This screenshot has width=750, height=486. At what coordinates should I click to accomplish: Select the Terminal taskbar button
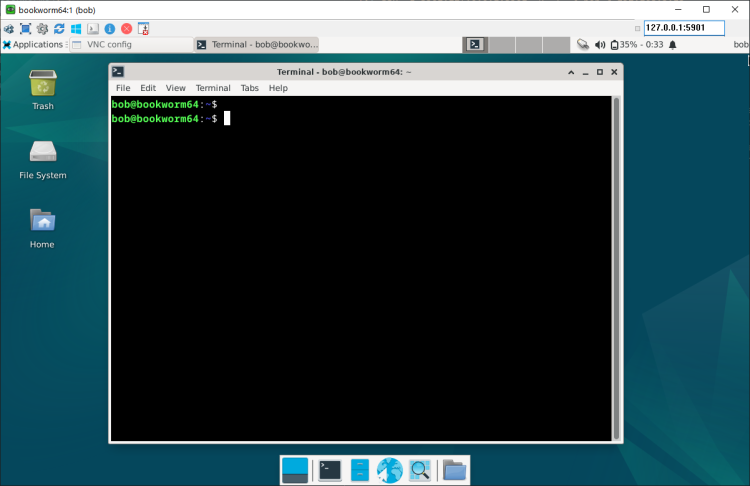click(257, 44)
